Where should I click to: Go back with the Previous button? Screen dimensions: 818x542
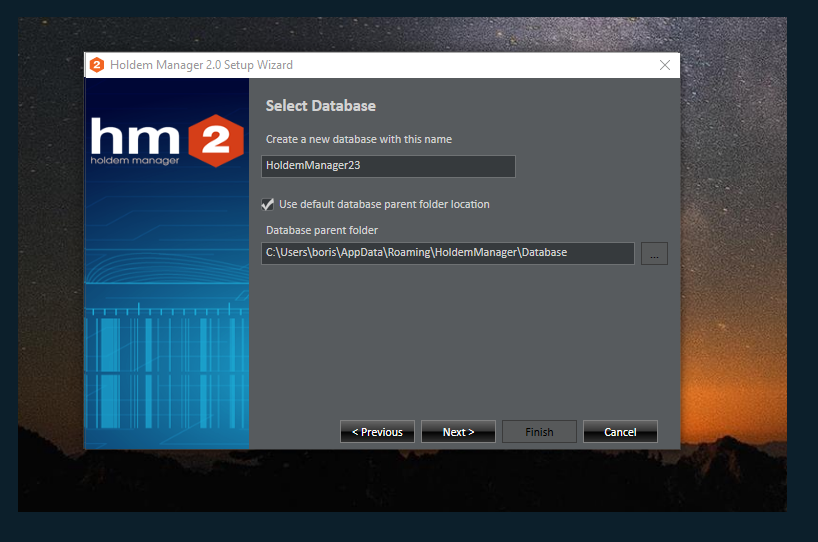[x=377, y=432]
